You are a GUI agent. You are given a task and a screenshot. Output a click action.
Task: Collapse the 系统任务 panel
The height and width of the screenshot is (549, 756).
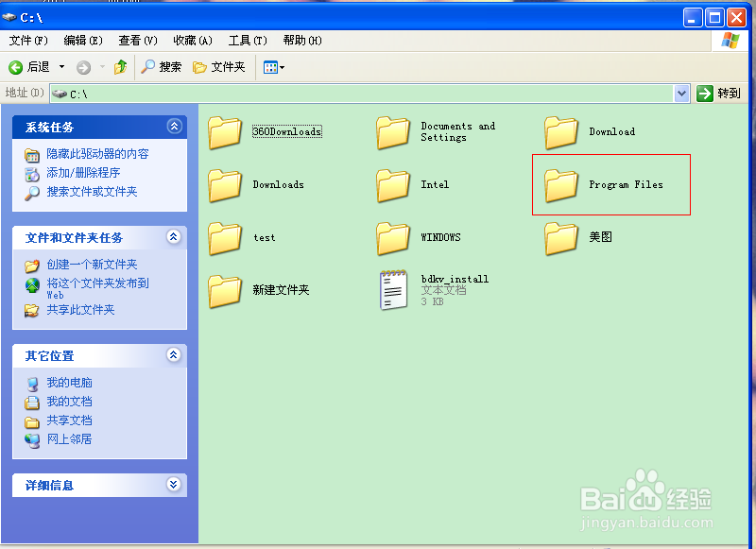[x=174, y=127]
